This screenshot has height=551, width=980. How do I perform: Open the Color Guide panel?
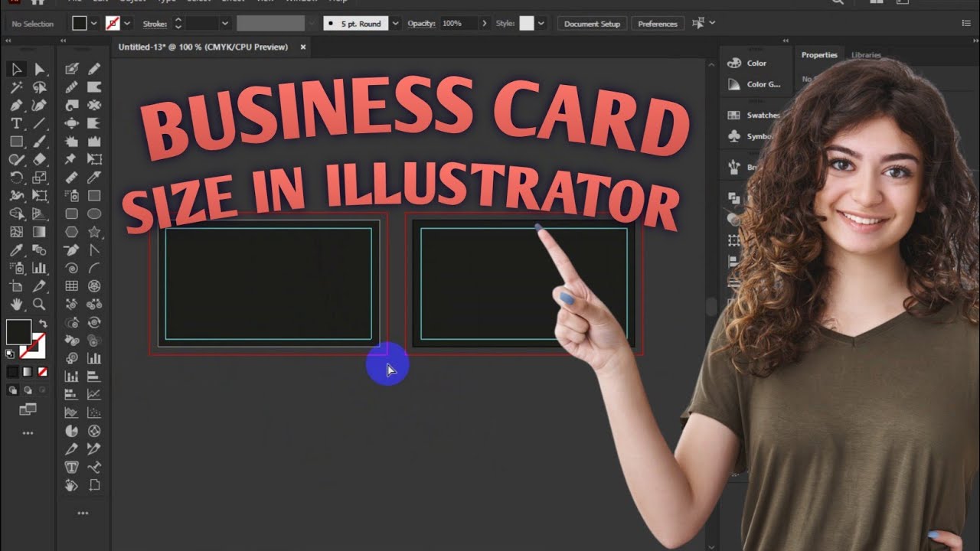pyautogui.click(x=753, y=84)
